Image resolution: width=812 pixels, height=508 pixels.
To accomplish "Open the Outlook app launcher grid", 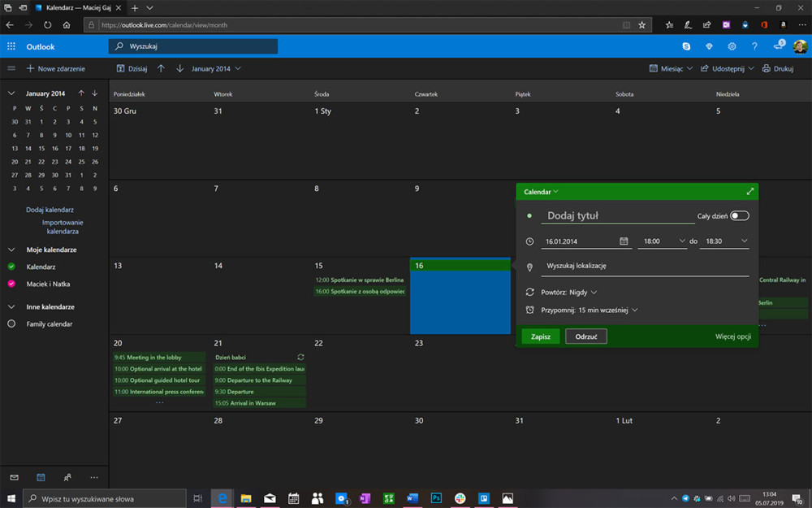I will point(11,46).
